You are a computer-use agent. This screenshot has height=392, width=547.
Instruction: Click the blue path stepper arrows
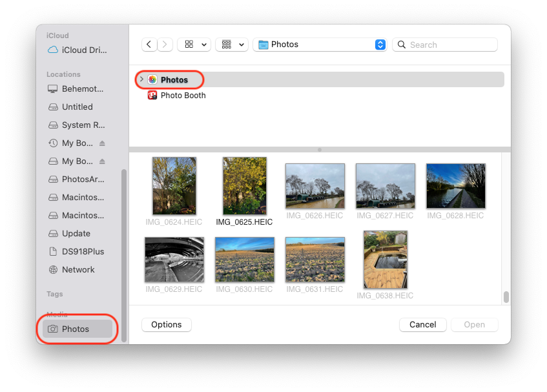380,45
